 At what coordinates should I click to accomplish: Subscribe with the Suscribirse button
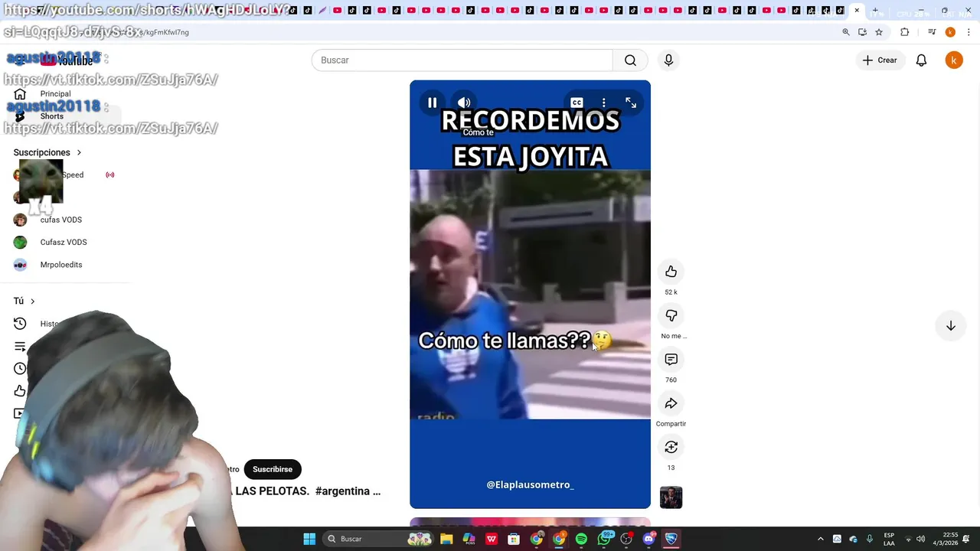(x=273, y=469)
